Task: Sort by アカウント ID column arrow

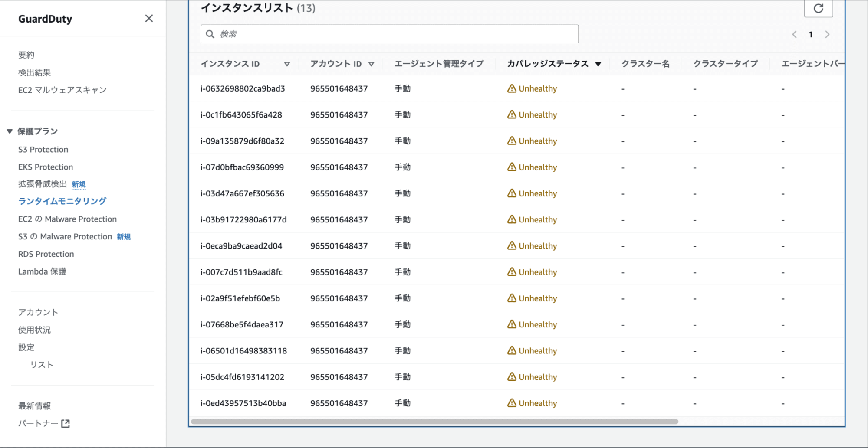Action: click(x=371, y=64)
